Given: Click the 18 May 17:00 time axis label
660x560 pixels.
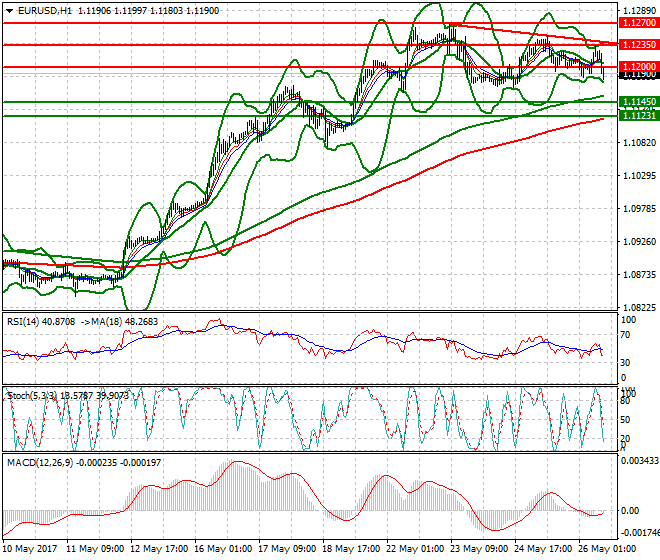Looking at the screenshot, I should [x=351, y=549].
